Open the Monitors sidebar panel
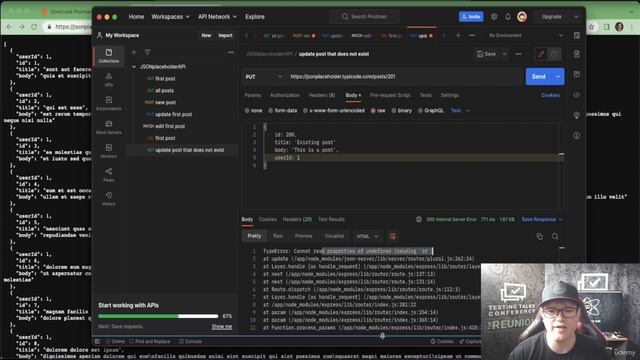This screenshot has width=640, height=360. (x=109, y=151)
